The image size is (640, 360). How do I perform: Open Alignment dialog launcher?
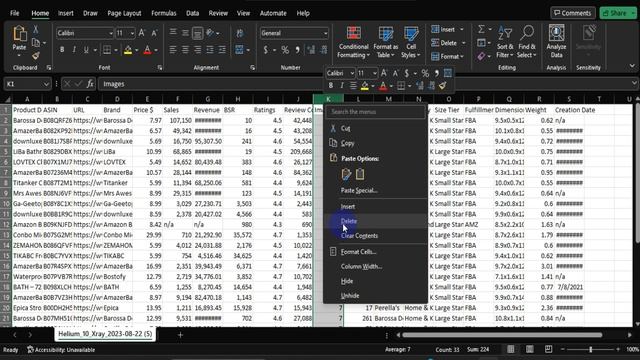252,68
